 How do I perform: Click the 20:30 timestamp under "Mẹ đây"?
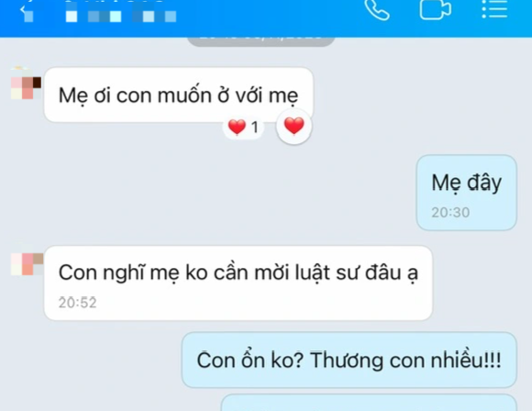450,213
